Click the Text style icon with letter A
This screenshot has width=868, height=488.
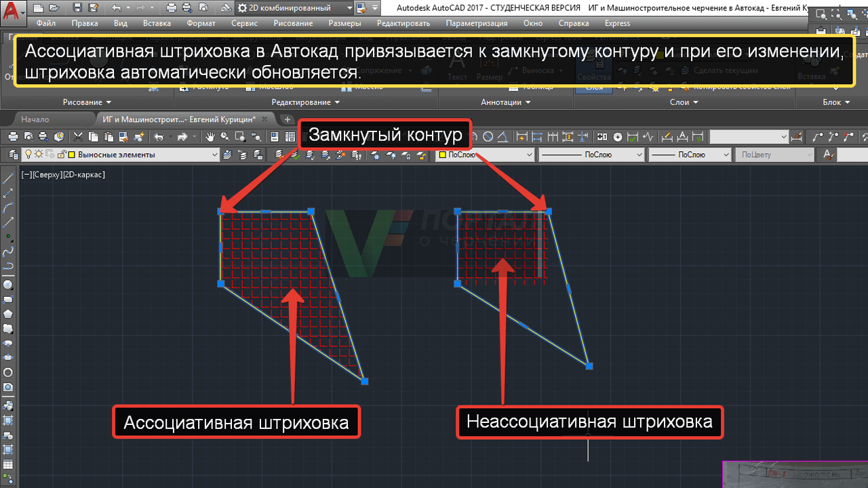click(x=829, y=155)
